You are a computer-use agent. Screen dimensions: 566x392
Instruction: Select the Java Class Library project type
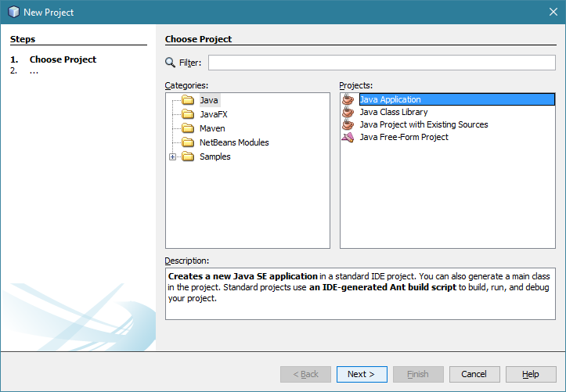[394, 112]
